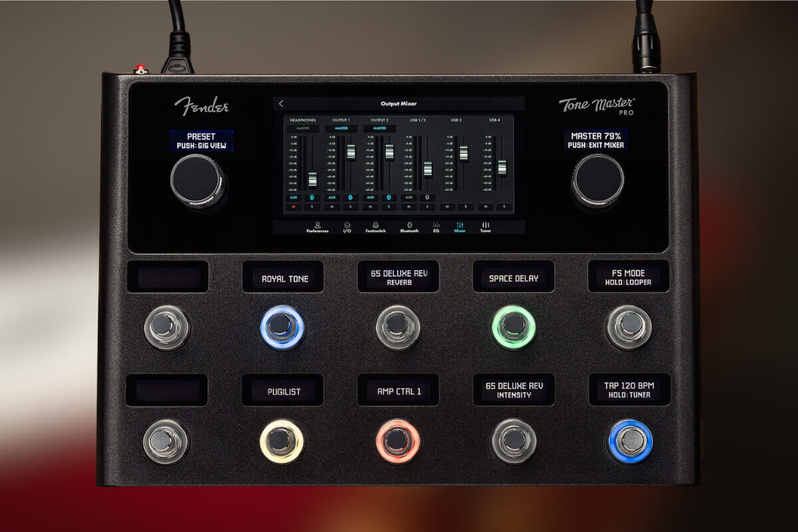The height and width of the screenshot is (532, 798).
Task: Hit the unlabeled top-left footswitch
Action: [166, 327]
